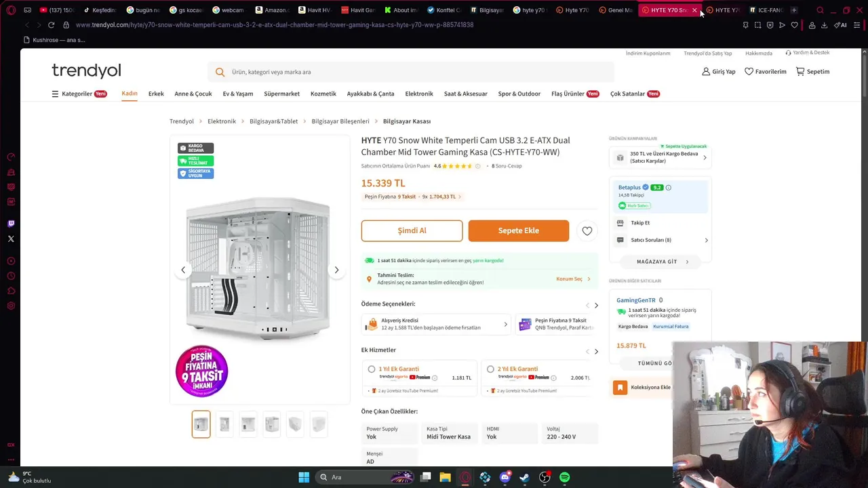
Task: Select the second product thumbnail image
Action: [x=224, y=424]
